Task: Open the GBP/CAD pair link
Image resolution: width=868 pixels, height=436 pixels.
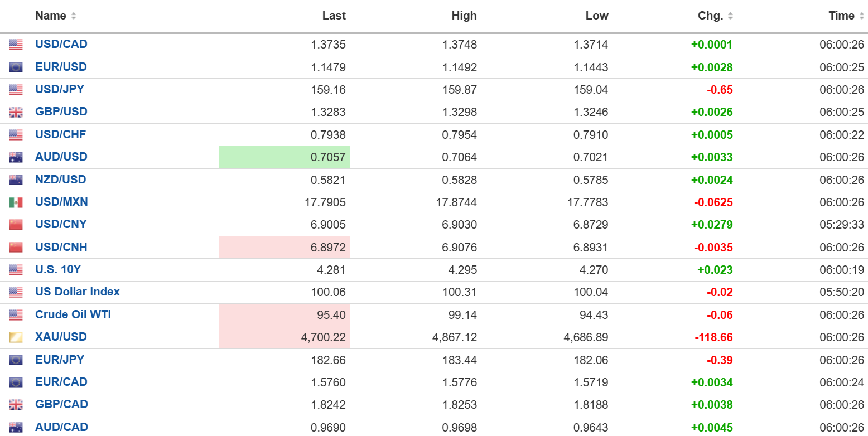Action: [61, 404]
